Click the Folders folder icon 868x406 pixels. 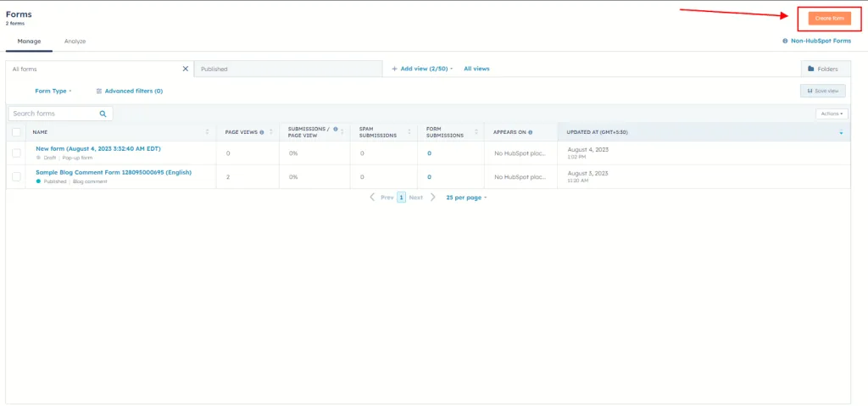point(811,69)
